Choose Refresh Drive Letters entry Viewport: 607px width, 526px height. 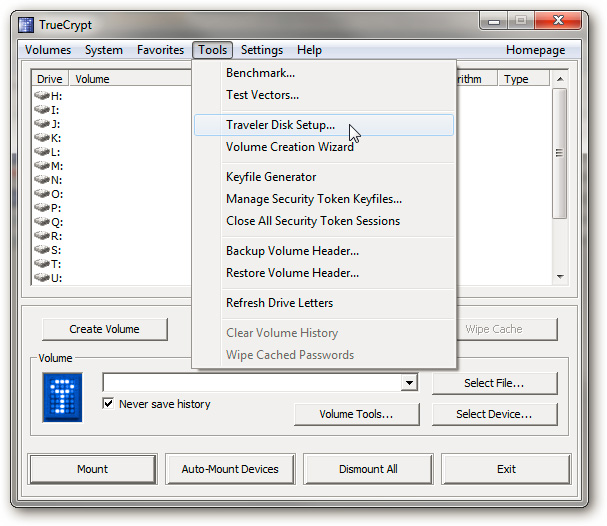click(x=324, y=303)
